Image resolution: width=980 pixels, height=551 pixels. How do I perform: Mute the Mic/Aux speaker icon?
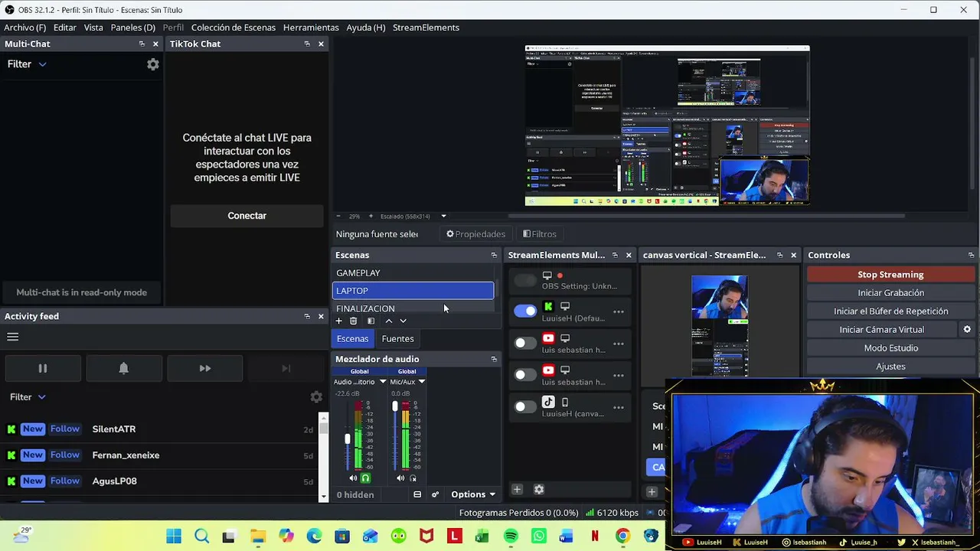pos(400,478)
